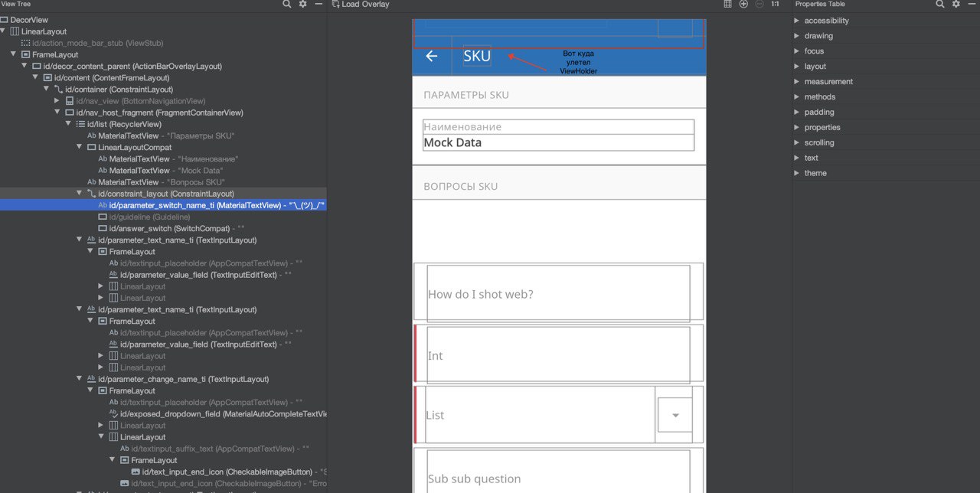Screen dimensions: 980x493
Task: Select id/content (ContentFrameLayout) row
Action: tap(163, 78)
